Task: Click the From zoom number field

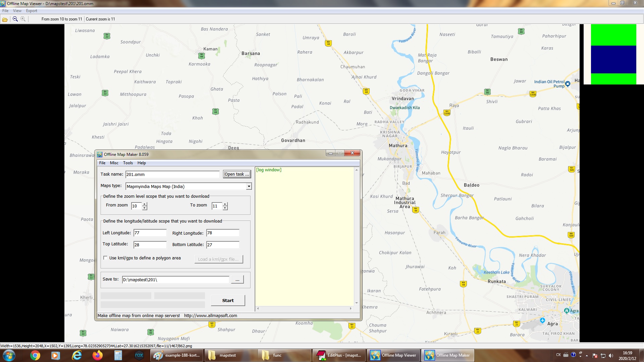Action: tap(137, 206)
